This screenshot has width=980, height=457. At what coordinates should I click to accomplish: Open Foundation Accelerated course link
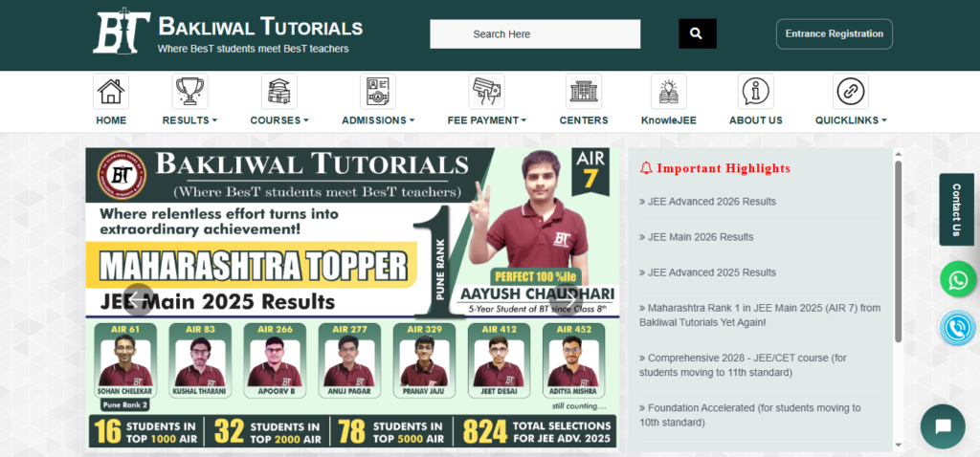click(750, 415)
